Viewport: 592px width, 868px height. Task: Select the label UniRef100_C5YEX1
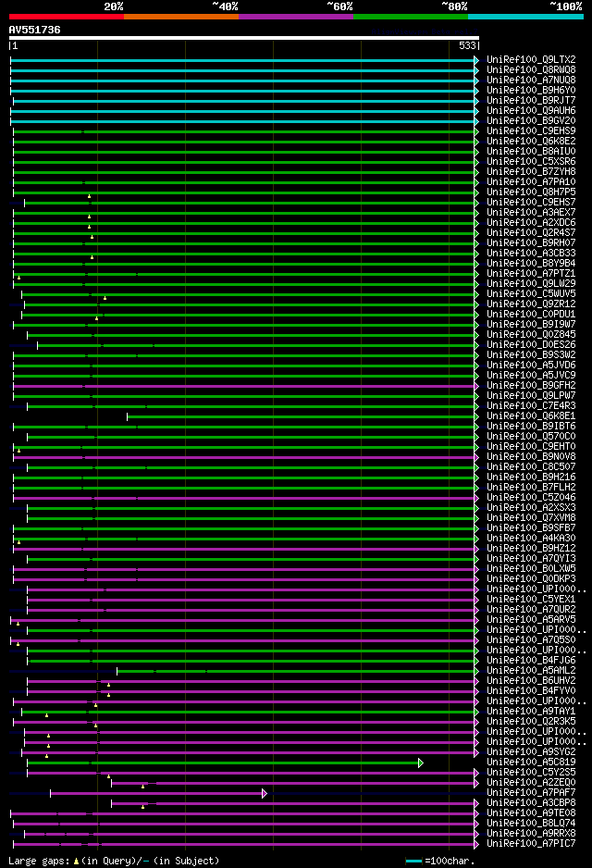[x=531, y=599]
